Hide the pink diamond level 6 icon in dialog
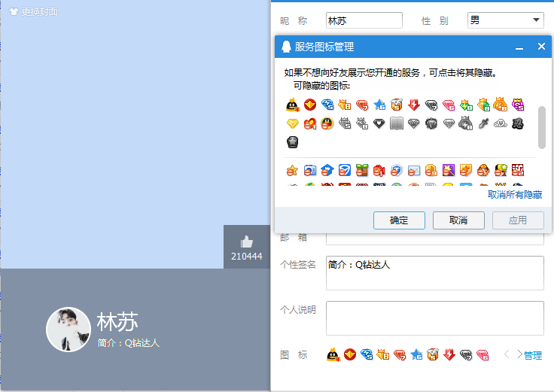554x392 pixels. point(449,105)
